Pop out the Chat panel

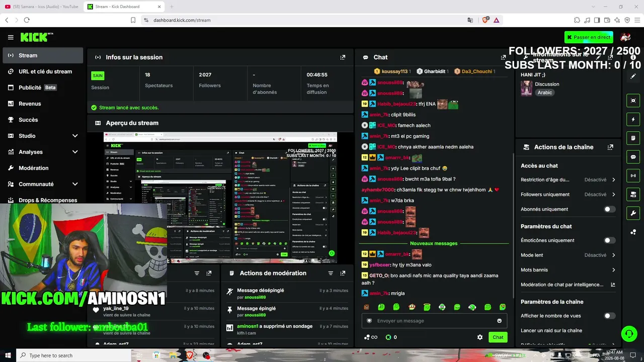click(x=503, y=57)
